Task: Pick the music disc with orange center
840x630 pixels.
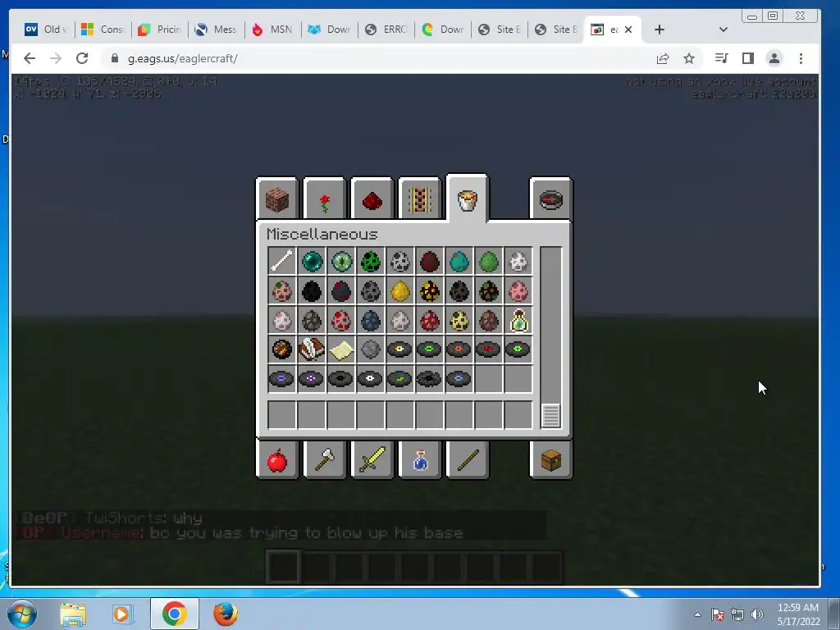Action: [459, 349]
